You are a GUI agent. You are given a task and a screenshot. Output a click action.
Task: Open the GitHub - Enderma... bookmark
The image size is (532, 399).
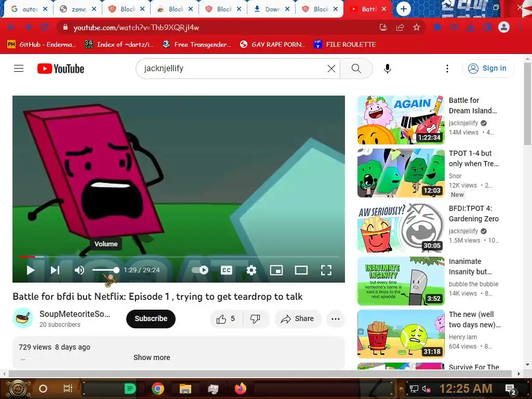(x=42, y=45)
